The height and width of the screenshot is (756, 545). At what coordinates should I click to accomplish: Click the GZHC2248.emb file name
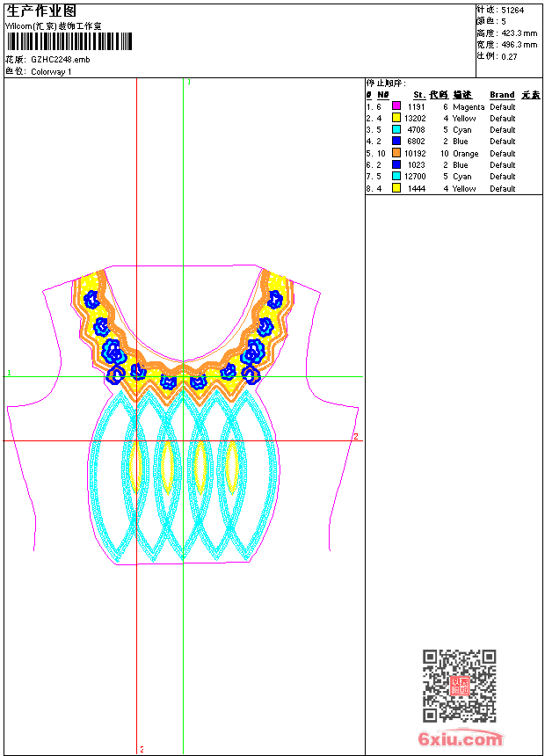pos(60,60)
